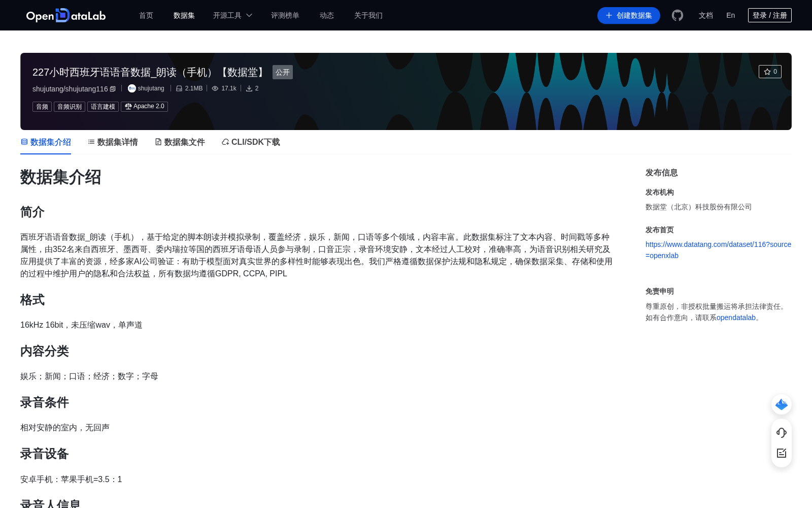Open the opendatalab contact link
The width and height of the screenshot is (812, 508).
coord(736,317)
